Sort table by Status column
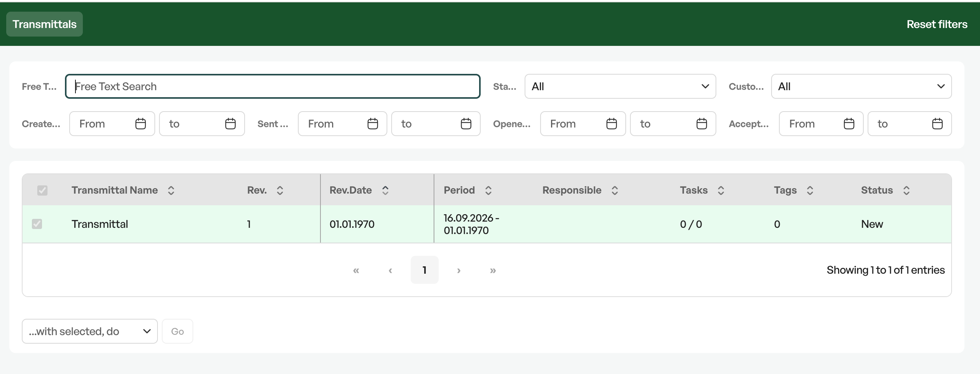Image resolution: width=980 pixels, height=374 pixels. click(906, 190)
